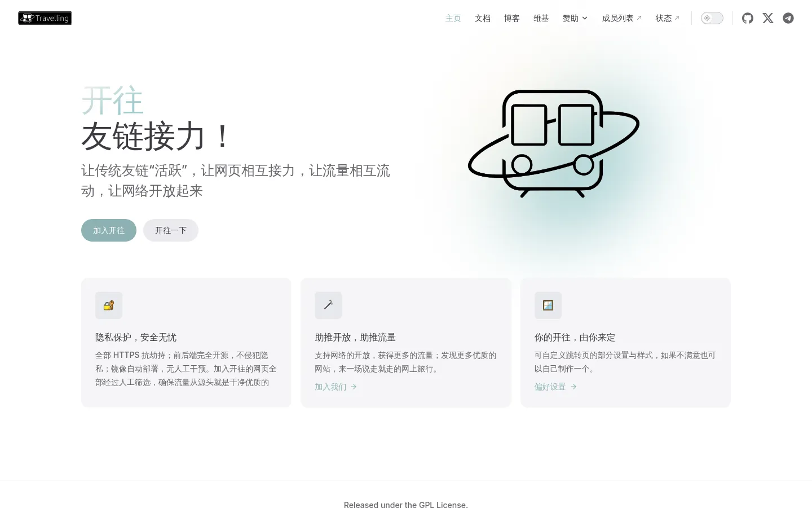This screenshot has width=812, height=508.
Task: Go to the 主页 nav item
Action: click(453, 18)
